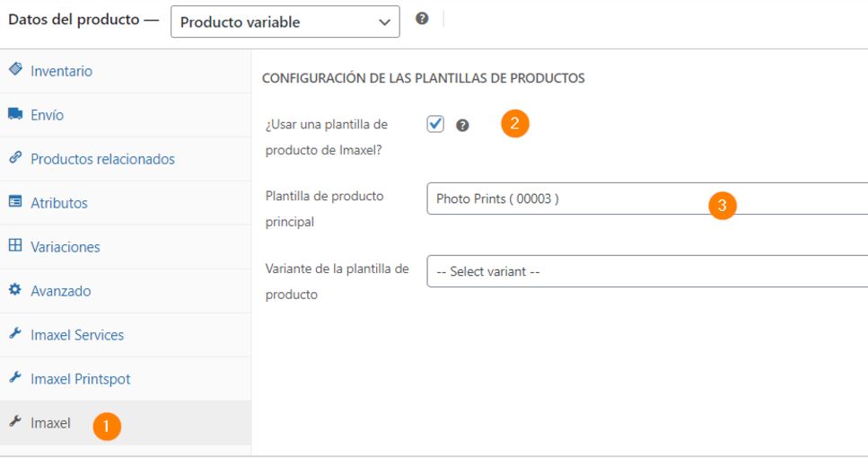Expand the Select variant dropdown
868x459 pixels.
pos(646,271)
